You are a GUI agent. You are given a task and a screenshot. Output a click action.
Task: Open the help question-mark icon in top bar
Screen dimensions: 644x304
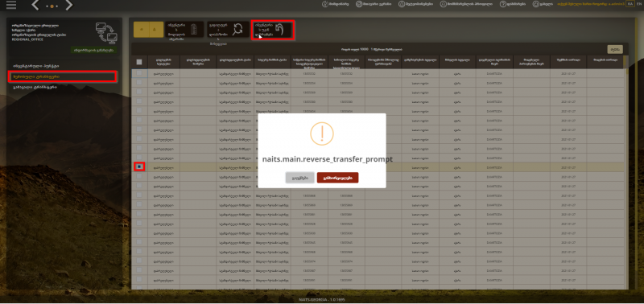tap(502, 4)
